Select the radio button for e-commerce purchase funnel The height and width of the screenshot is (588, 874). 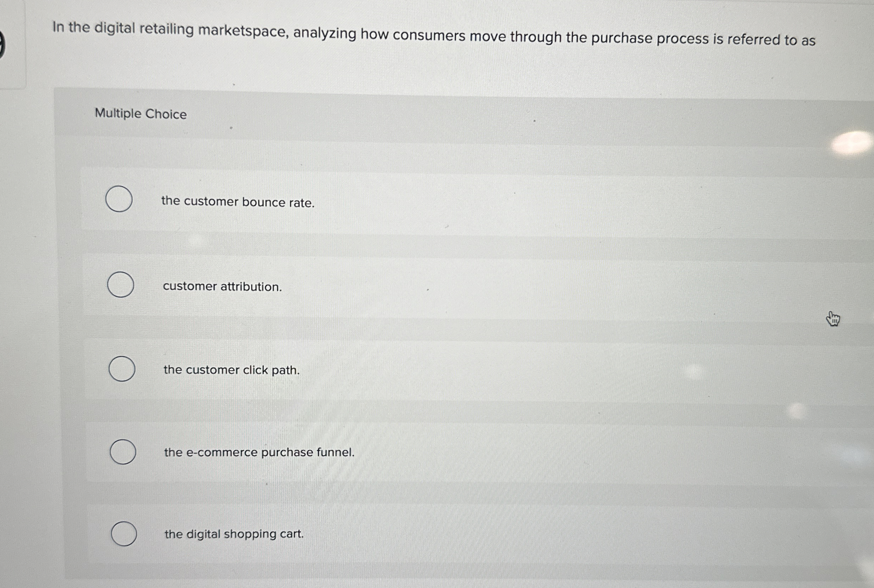[x=123, y=453]
